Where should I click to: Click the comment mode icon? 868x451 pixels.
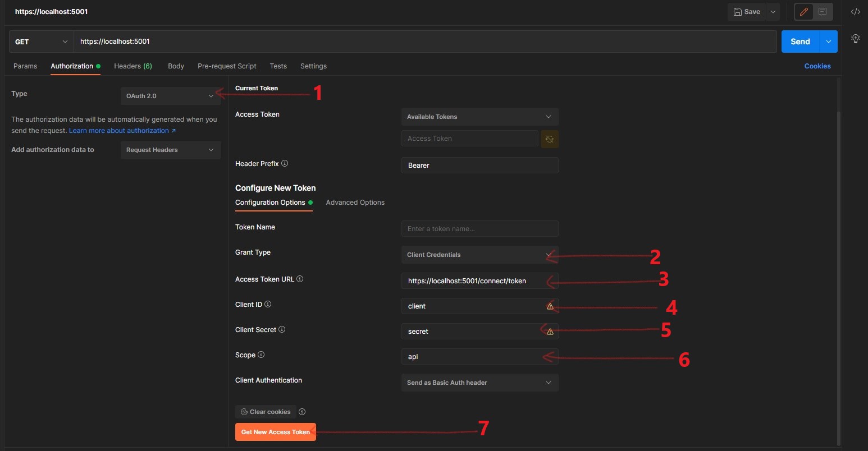pos(823,12)
